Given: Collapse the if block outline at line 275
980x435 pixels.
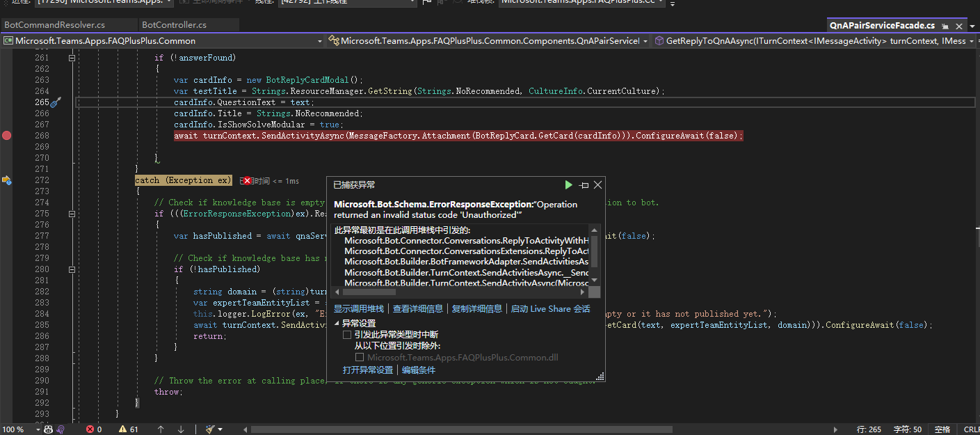Looking at the screenshot, I should coord(72,214).
